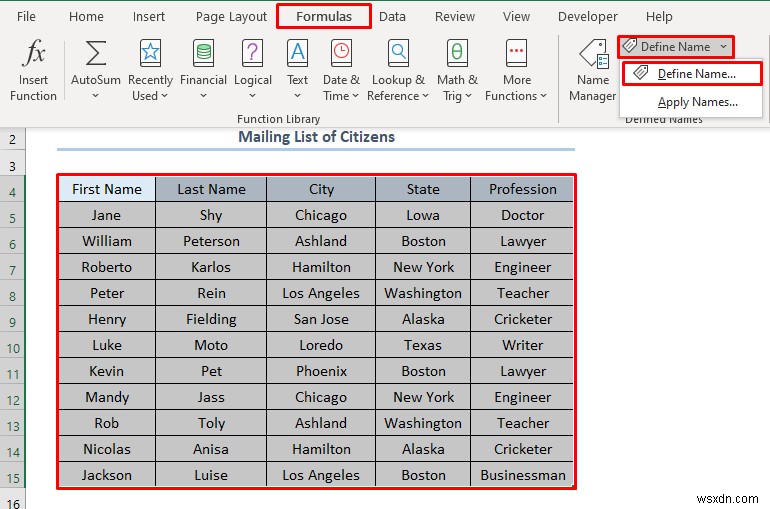Select the Hamilton cell in Roberto's row
Viewport: 770px width, 509px height.
(321, 267)
